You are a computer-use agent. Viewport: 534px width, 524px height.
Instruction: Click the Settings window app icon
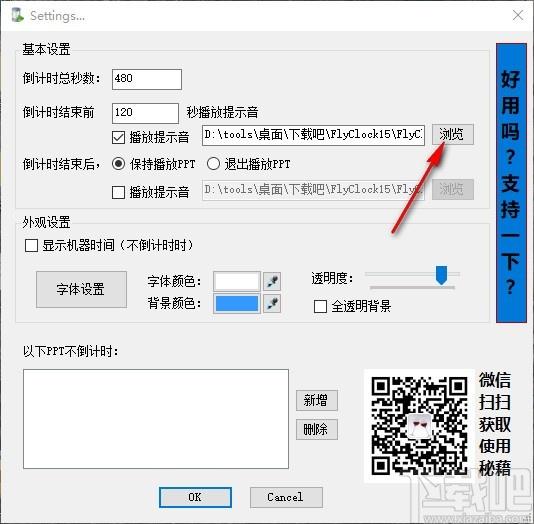tap(17, 15)
